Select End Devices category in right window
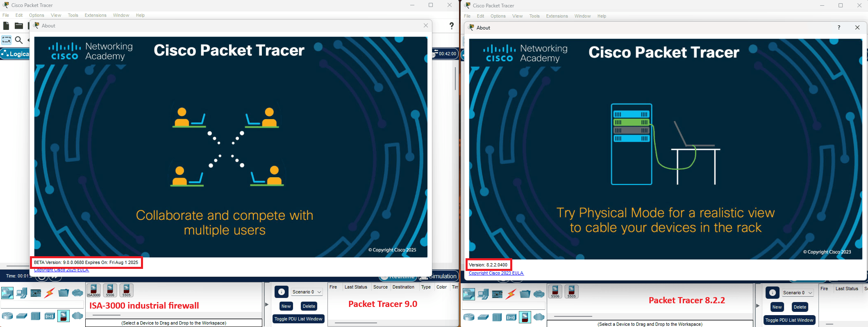 click(483, 294)
